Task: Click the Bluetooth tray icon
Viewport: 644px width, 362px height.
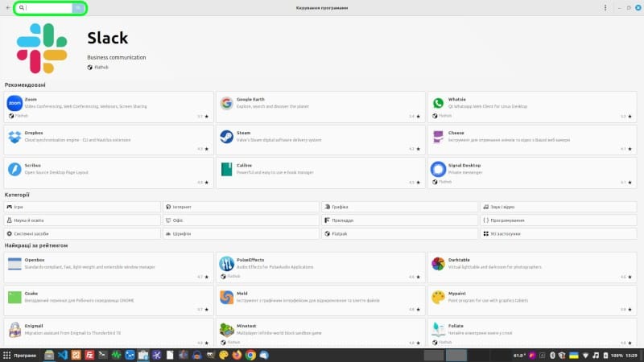Action: 552,356
